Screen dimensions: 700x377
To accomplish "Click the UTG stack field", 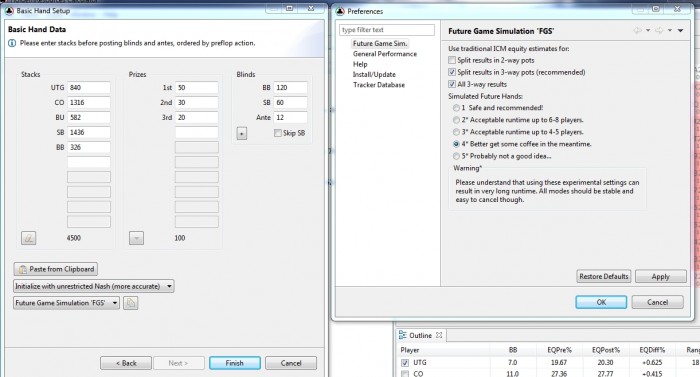I will (88, 88).
